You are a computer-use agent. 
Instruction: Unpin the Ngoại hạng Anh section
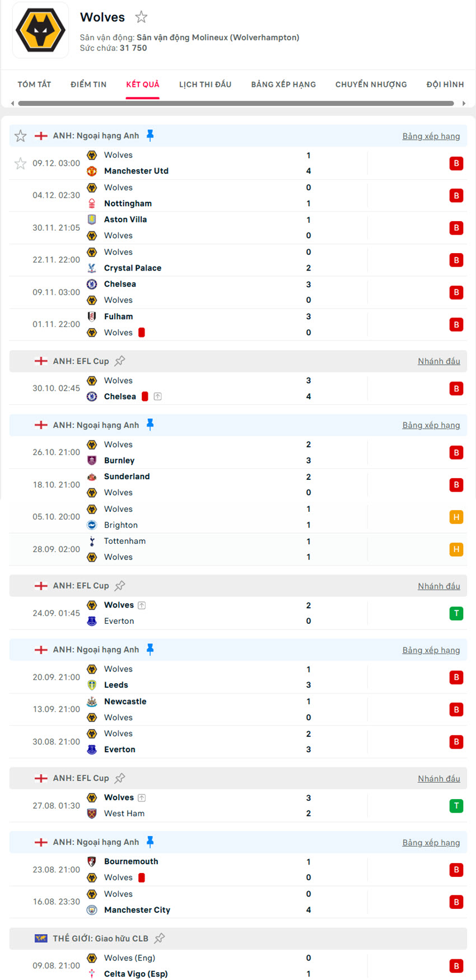click(x=150, y=135)
